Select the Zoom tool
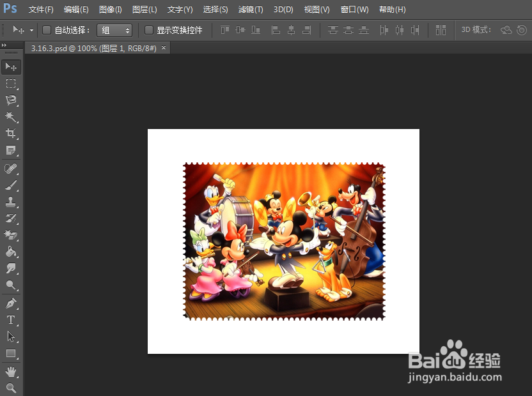The width and height of the screenshot is (532, 396). (12, 388)
